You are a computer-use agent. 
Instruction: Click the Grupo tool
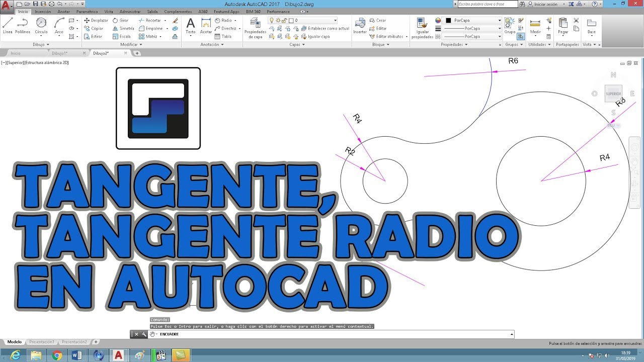[510, 26]
